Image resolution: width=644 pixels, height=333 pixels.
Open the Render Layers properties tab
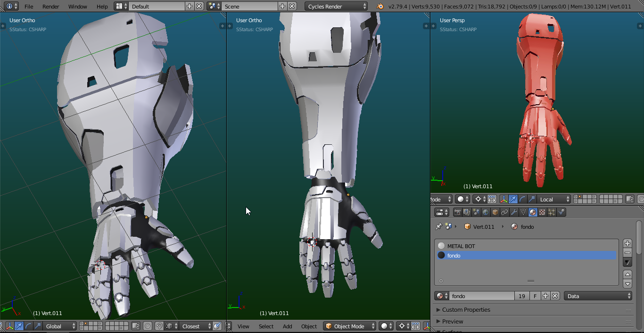coord(467,212)
